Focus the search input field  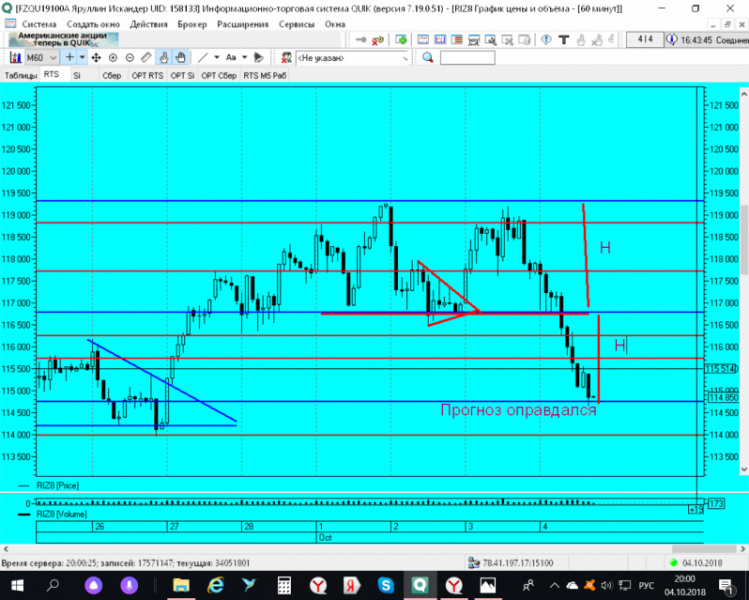click(467, 58)
